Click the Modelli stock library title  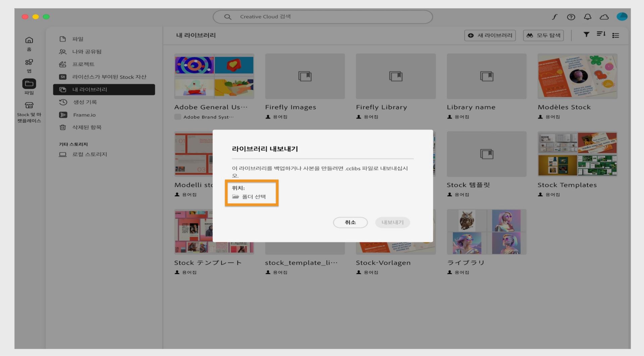coord(194,185)
